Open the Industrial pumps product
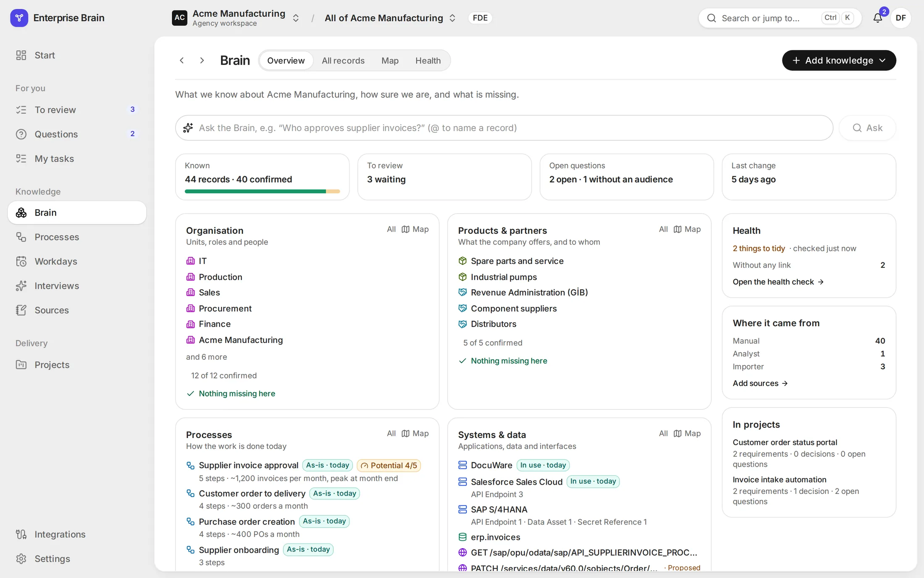This screenshot has width=924, height=578. pos(504,277)
